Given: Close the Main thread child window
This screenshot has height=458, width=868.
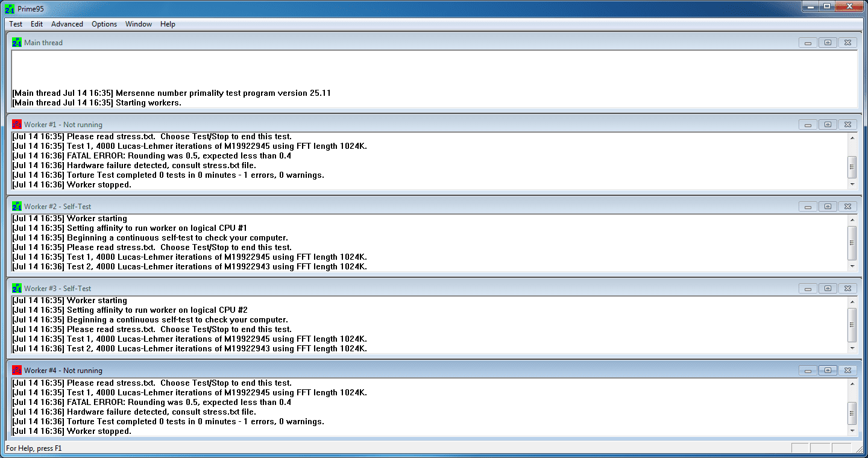Looking at the screenshot, I should click(x=848, y=43).
